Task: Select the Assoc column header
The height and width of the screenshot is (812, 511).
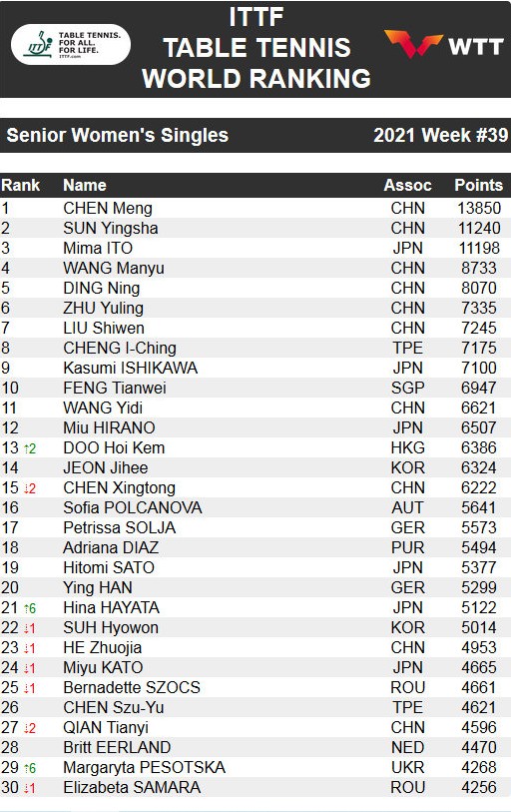Action: [x=407, y=186]
